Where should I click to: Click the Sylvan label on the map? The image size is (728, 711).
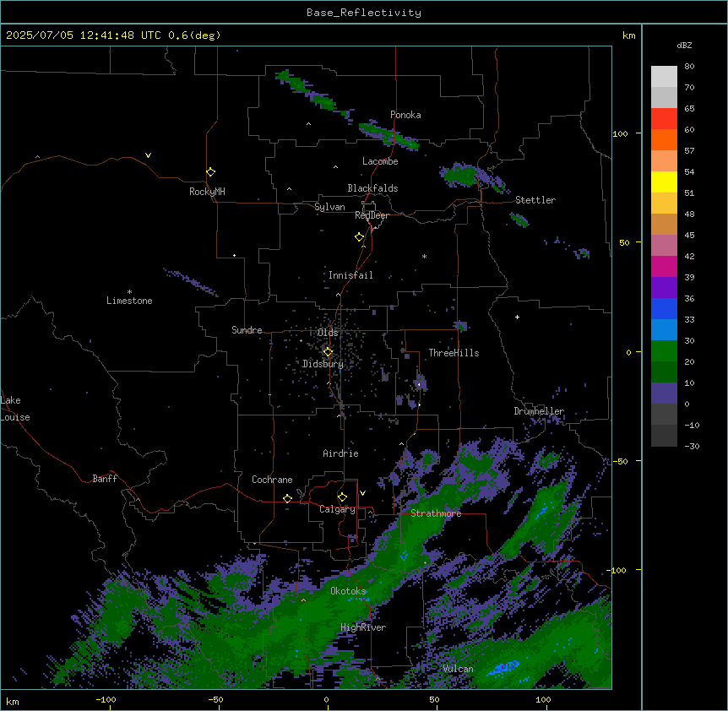(x=329, y=207)
